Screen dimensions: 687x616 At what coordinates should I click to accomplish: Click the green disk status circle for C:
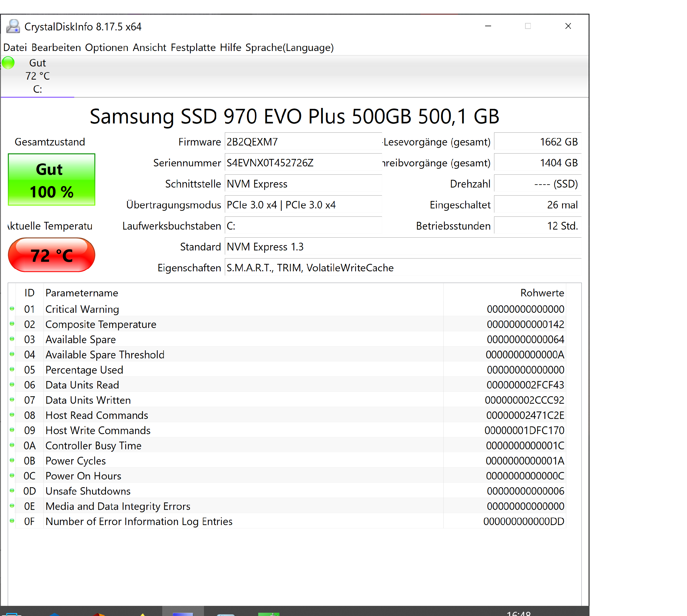coord(8,63)
